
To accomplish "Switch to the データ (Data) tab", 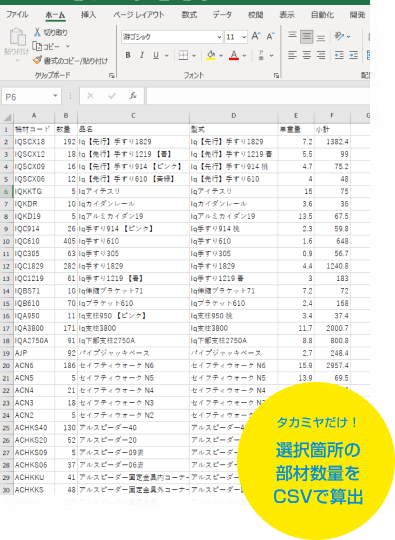I will click(222, 14).
